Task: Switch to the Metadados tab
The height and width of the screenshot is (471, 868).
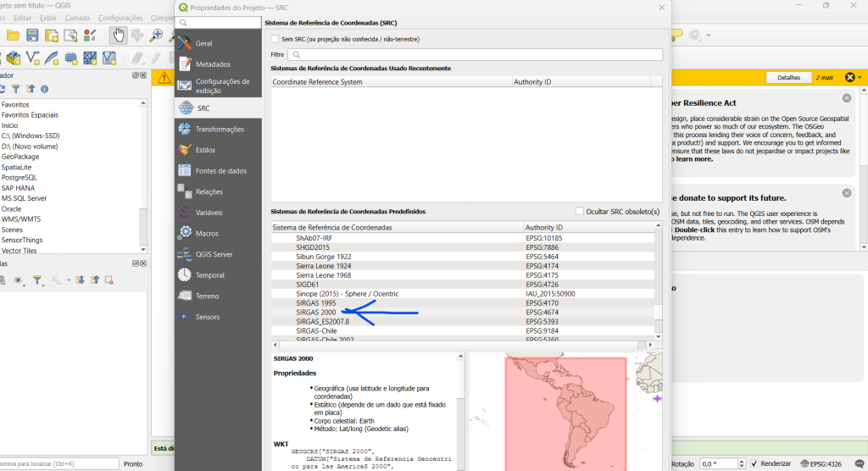Action: (218, 64)
